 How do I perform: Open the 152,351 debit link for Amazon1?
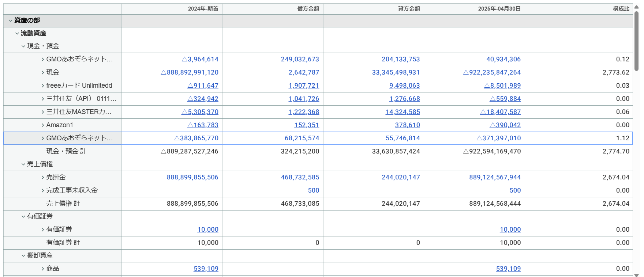pos(307,125)
